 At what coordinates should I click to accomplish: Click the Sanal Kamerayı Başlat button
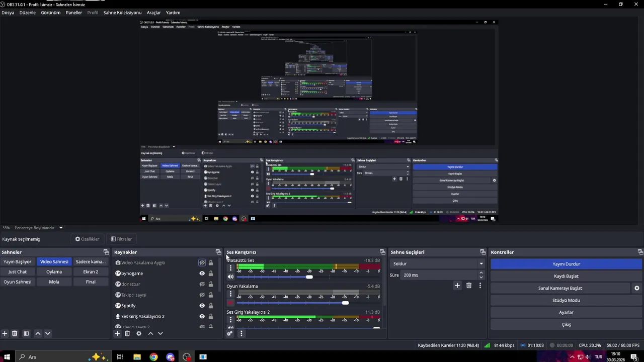click(x=560, y=288)
